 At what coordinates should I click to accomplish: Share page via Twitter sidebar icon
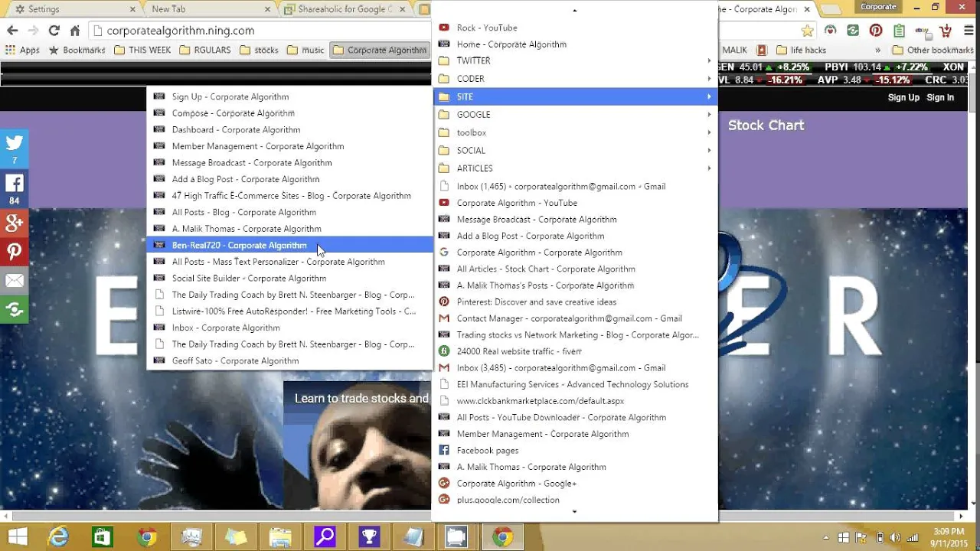15,148
